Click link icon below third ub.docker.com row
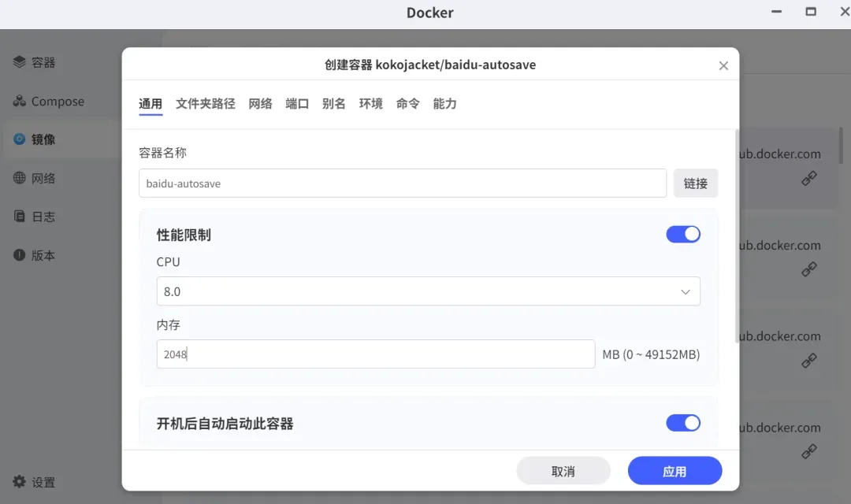This screenshot has width=851, height=504. tap(809, 360)
